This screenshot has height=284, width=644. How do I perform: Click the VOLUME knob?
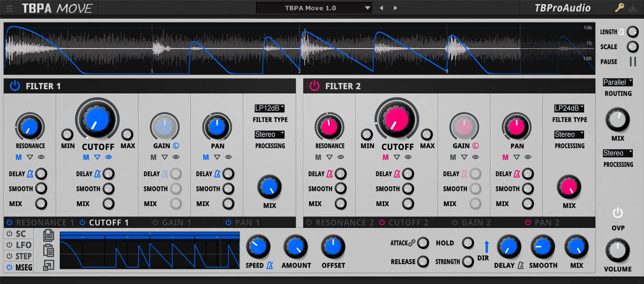618,250
